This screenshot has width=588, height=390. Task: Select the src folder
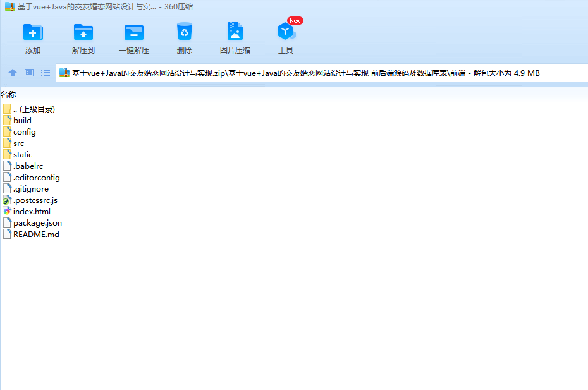13,143
